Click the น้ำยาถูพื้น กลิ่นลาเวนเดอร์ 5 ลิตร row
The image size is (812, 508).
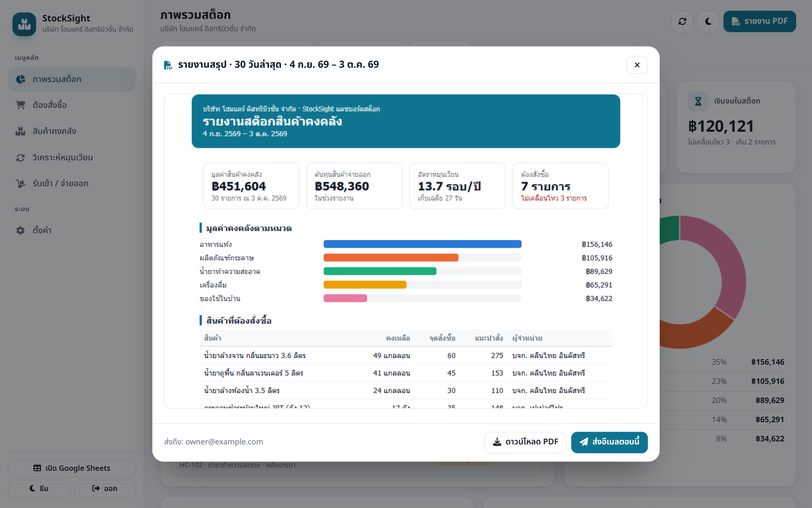pyautogui.click(x=406, y=373)
